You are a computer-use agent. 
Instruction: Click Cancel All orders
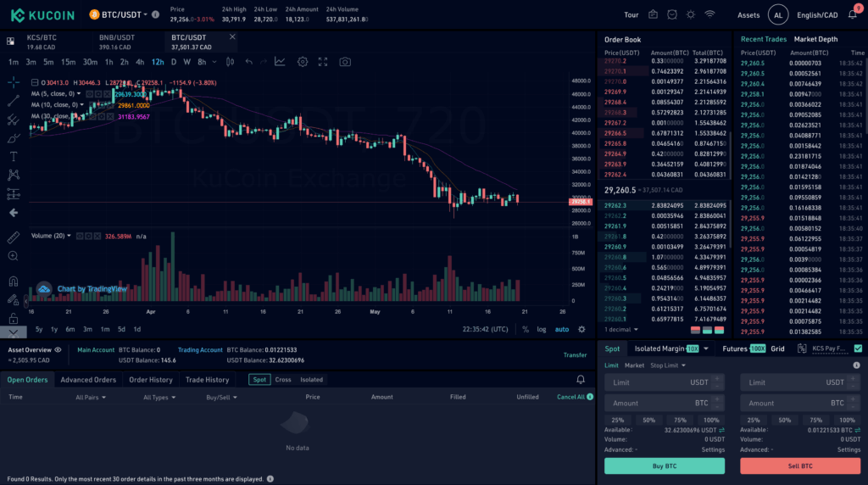click(570, 397)
